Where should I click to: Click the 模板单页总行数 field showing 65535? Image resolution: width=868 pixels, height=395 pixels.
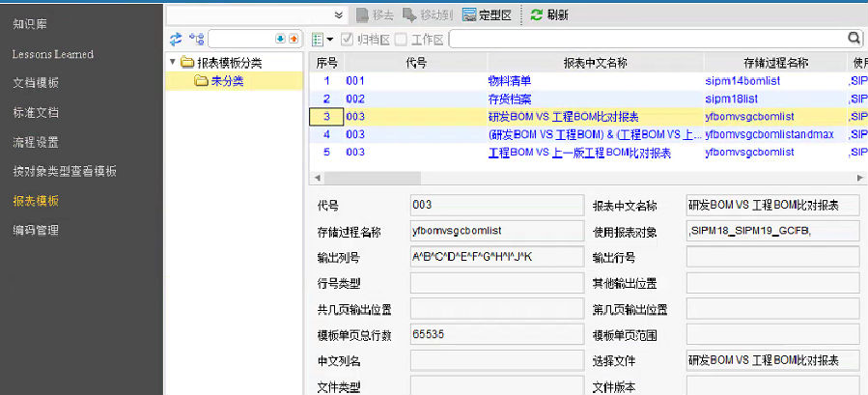click(x=497, y=334)
